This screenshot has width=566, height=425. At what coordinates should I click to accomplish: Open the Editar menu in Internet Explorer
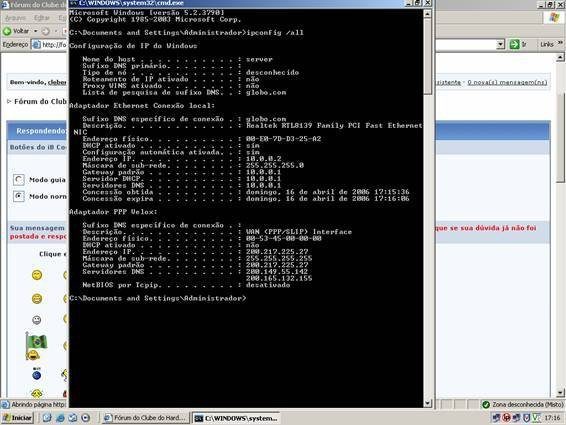42,18
